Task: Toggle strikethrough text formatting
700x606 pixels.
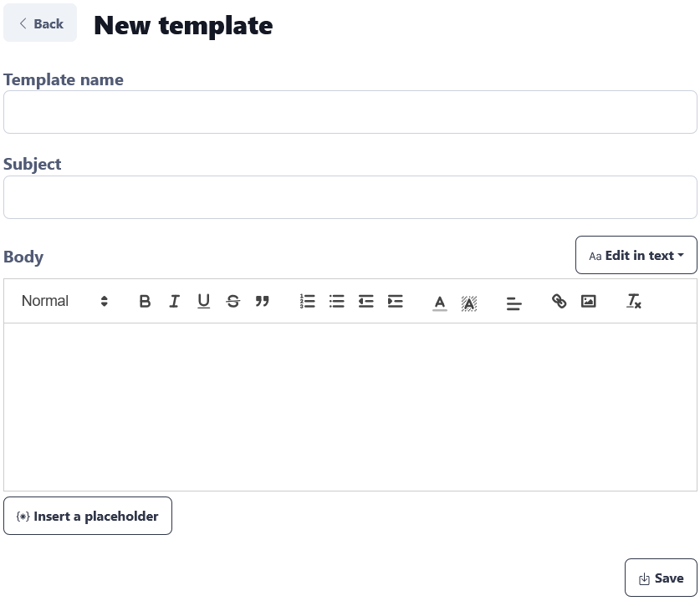Action: (233, 301)
